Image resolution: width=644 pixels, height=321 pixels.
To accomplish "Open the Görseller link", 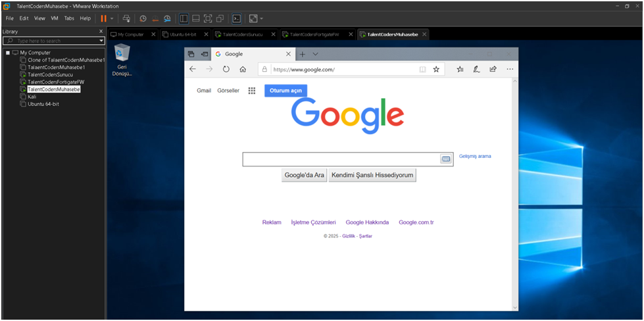I will (x=228, y=91).
